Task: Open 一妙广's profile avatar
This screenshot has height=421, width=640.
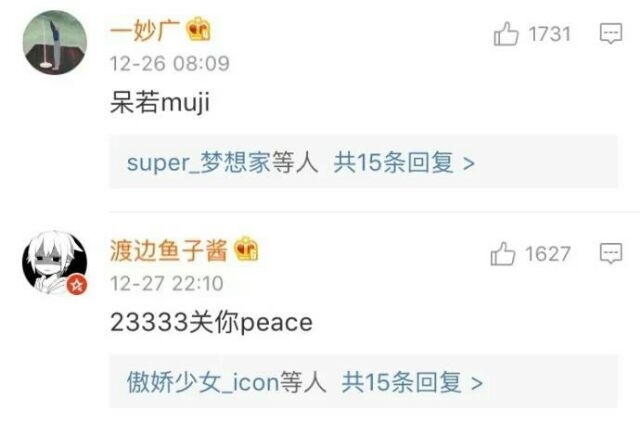Action: [55, 42]
